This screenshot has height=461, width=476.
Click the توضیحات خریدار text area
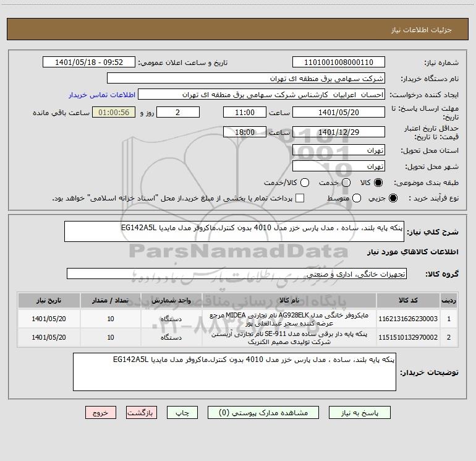[234, 372]
